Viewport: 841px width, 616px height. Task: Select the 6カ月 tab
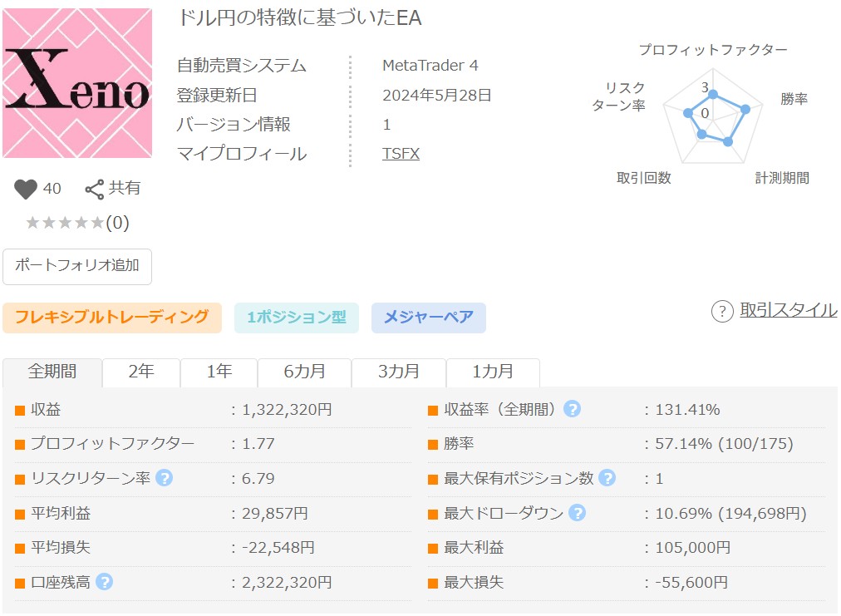[305, 372]
